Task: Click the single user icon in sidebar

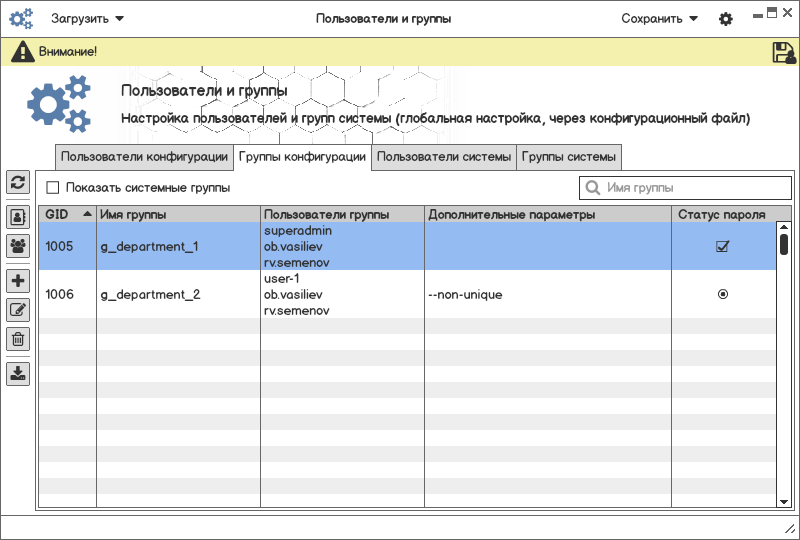Action: 18,216
